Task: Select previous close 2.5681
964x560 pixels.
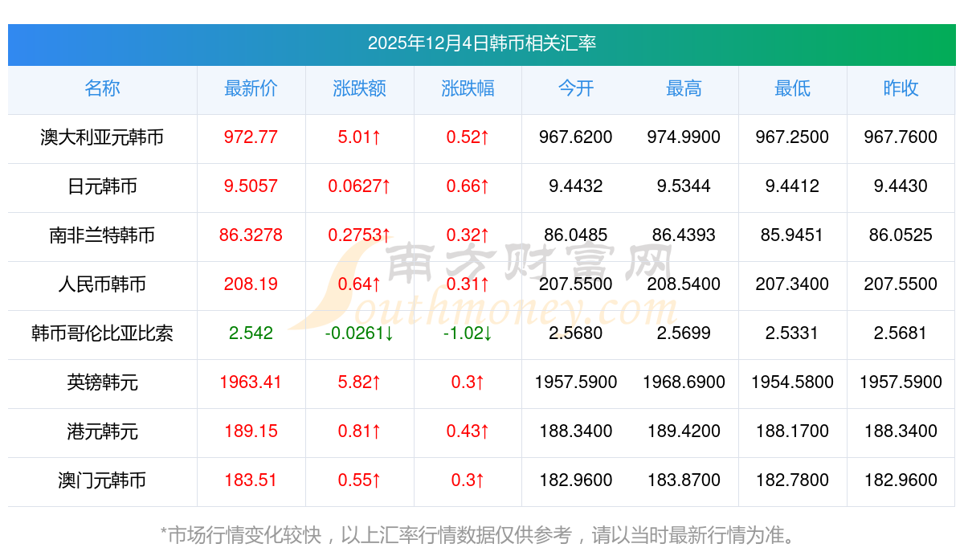Action: click(901, 333)
